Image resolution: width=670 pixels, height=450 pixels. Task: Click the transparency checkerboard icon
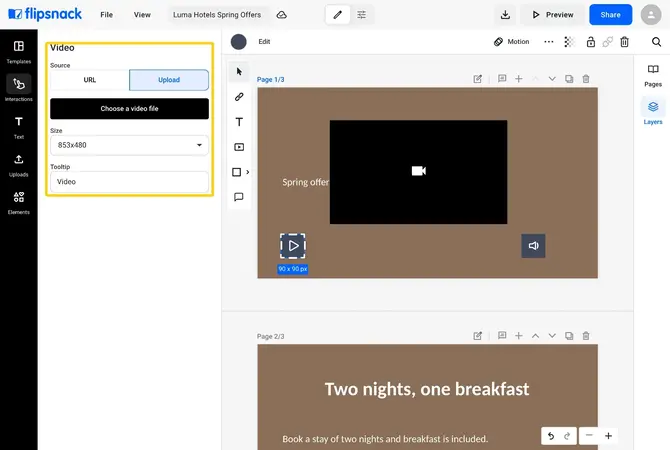pos(569,41)
